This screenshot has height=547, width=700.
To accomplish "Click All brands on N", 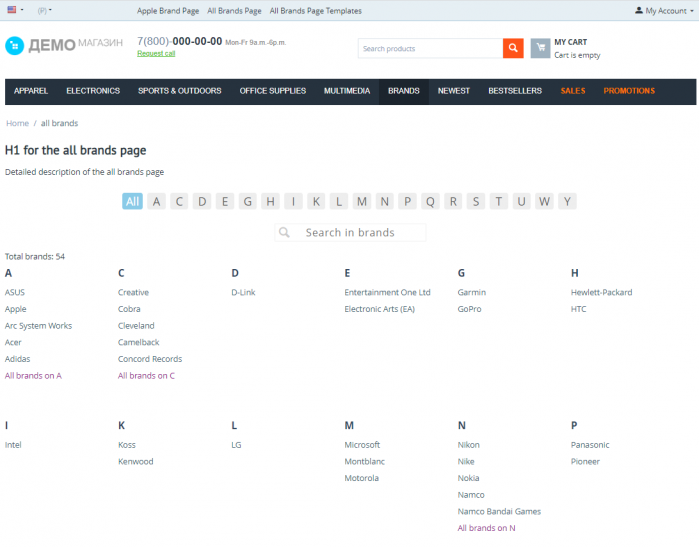I will [486, 528].
